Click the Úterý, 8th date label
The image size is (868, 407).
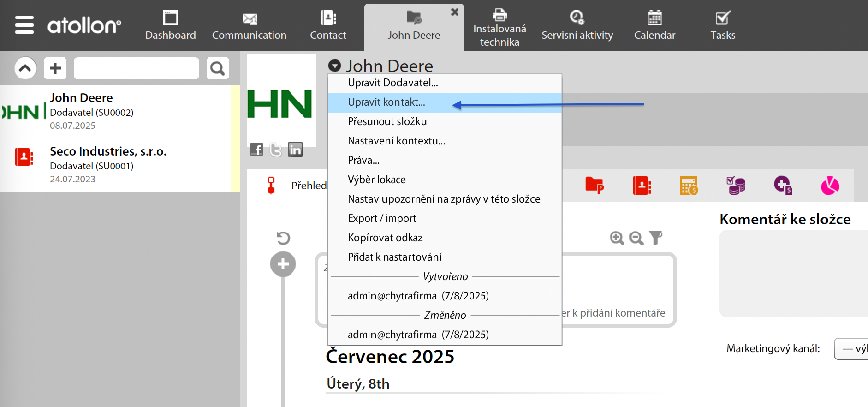[358, 384]
